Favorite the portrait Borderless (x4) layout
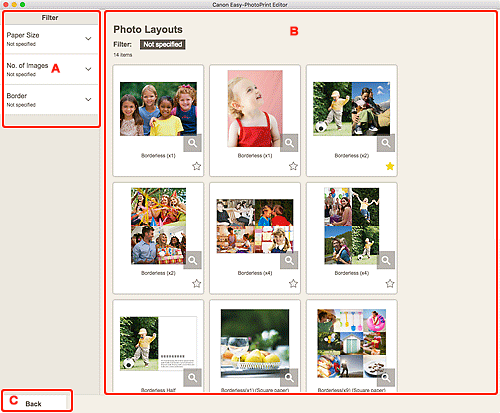The image size is (500, 413). click(x=390, y=283)
